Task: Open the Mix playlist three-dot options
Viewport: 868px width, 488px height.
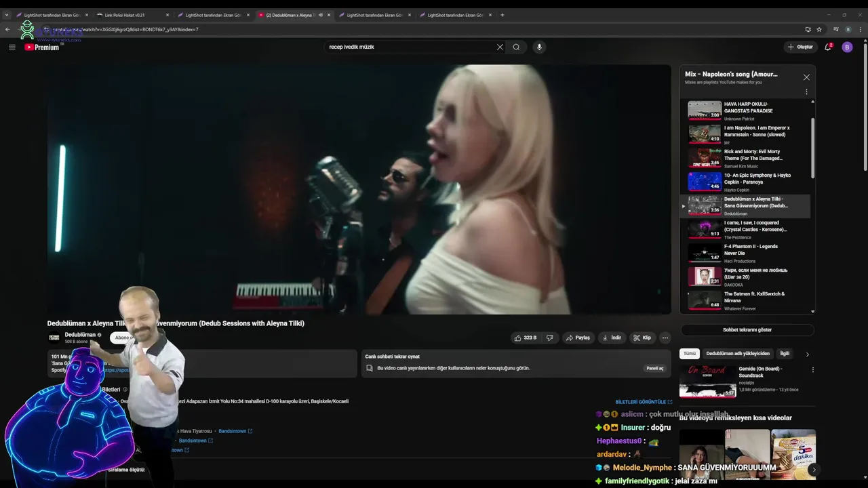Action: (x=806, y=91)
